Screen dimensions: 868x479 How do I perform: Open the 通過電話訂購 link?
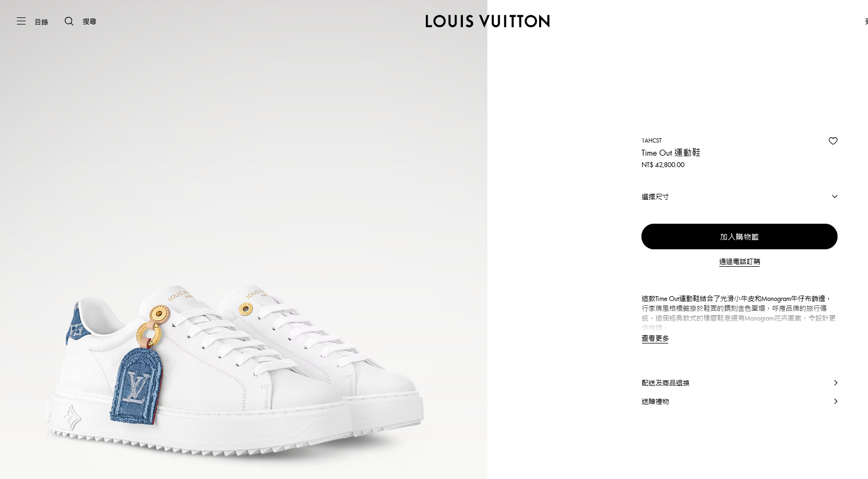739,262
